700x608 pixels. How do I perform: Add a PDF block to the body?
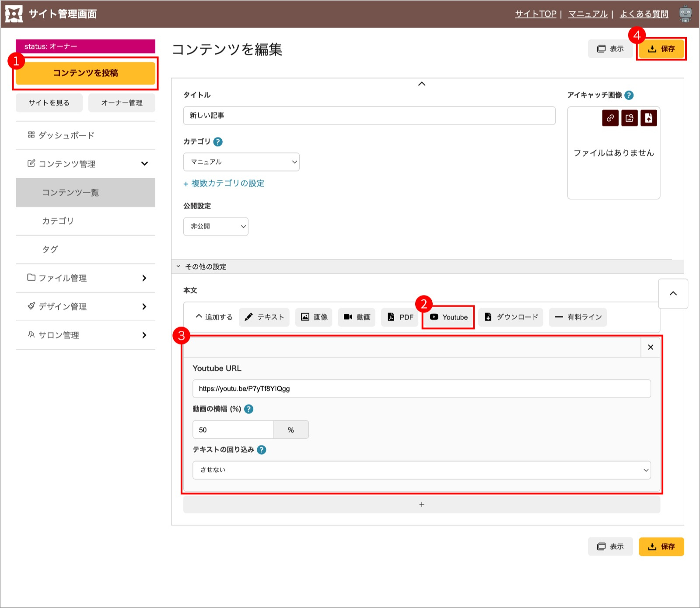pos(400,317)
